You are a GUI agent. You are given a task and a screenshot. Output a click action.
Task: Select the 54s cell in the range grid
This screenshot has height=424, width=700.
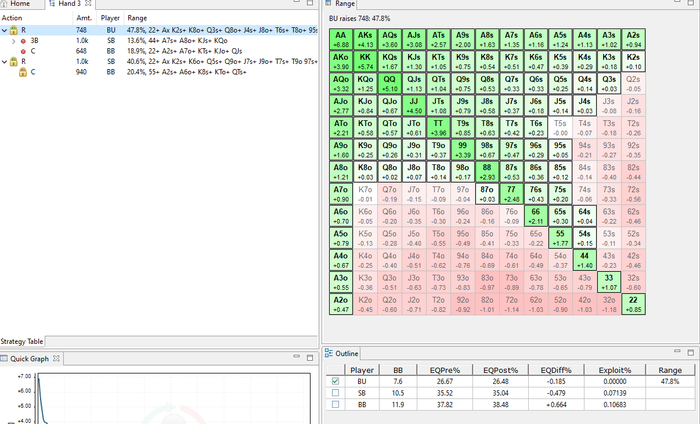(x=585, y=238)
